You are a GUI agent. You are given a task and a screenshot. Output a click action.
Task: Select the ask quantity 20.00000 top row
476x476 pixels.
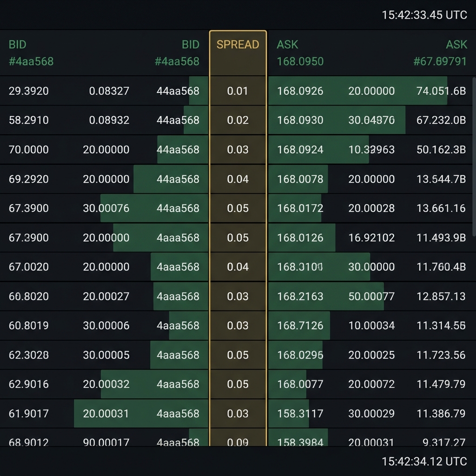pyautogui.click(x=370, y=91)
